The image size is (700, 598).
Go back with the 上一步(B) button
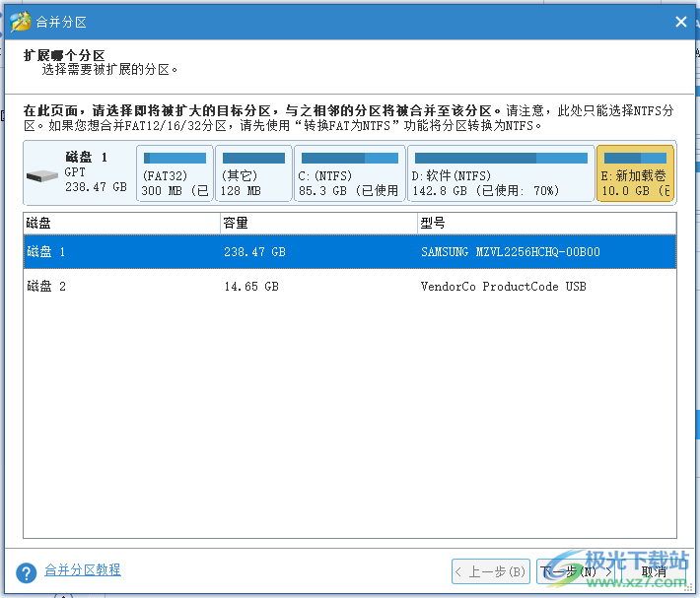491,571
